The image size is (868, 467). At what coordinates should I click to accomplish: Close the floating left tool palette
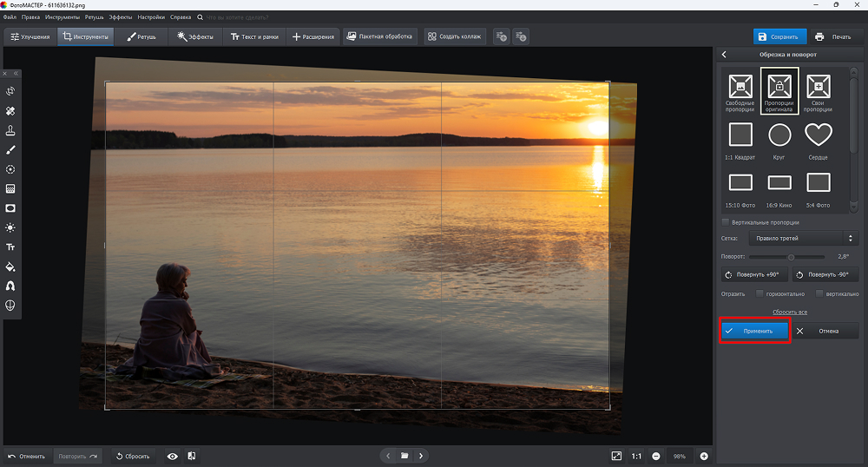tap(5, 73)
